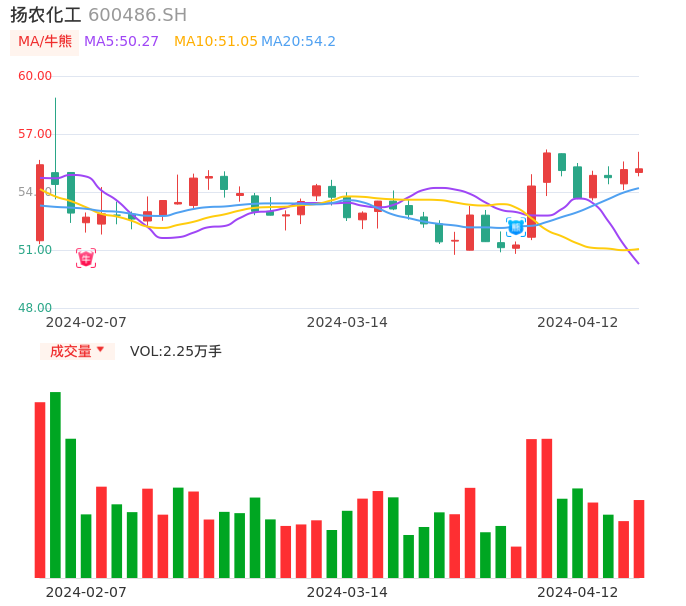Image resolution: width=686 pixels, height=606 pixels.
Task: Click the 2024-04-12 date under the volume chart
Action: [x=578, y=592]
